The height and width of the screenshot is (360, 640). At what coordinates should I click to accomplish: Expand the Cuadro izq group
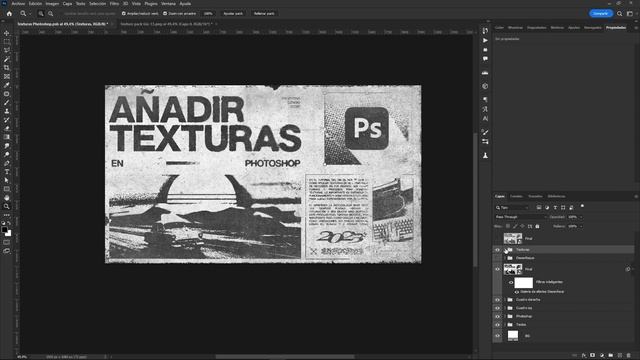(x=505, y=308)
